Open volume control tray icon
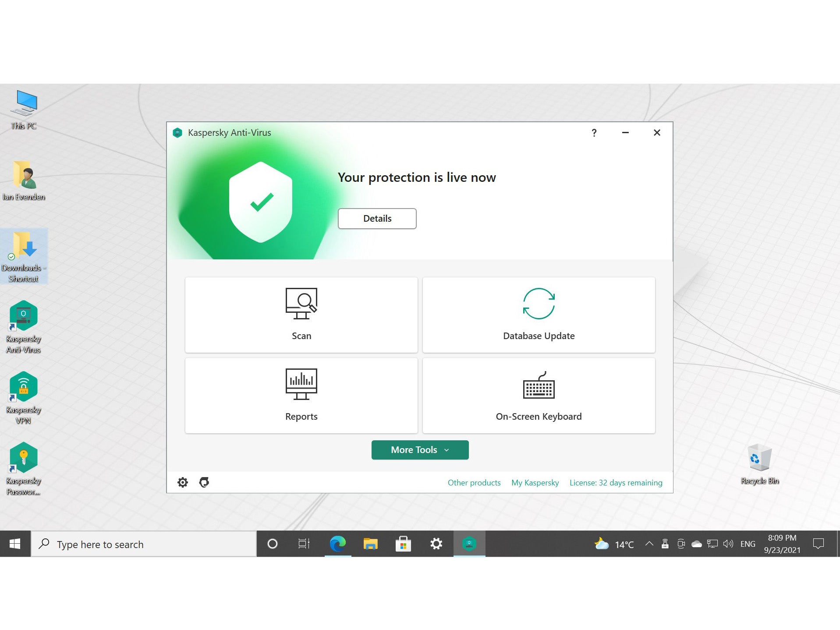 [728, 544]
